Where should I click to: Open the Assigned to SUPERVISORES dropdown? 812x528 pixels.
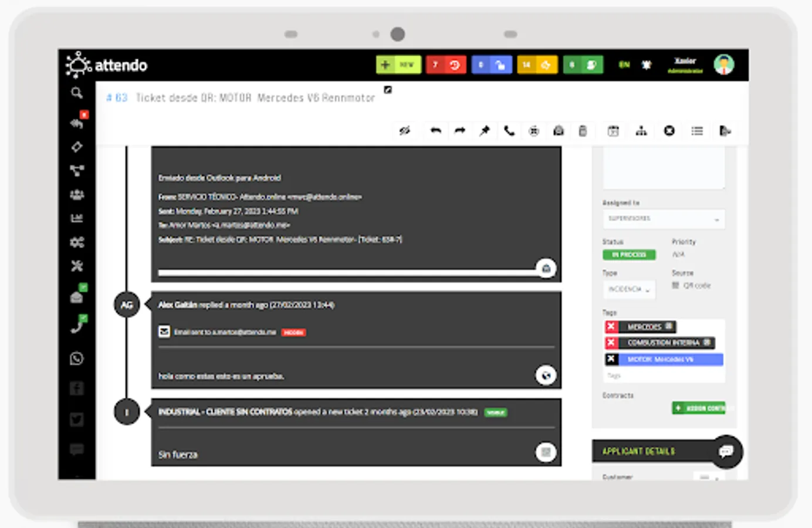pos(664,219)
